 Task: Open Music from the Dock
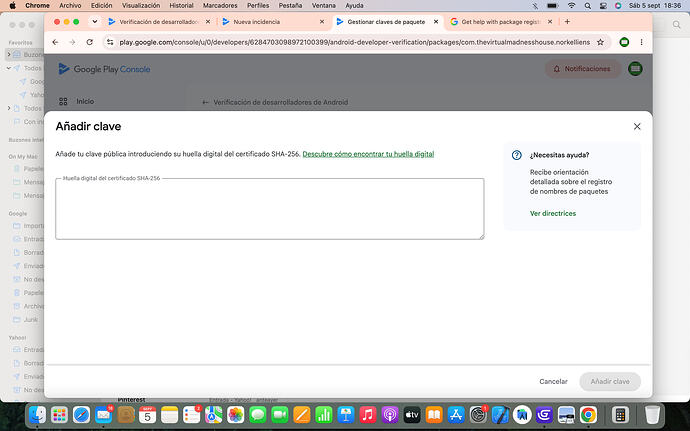click(x=367, y=415)
